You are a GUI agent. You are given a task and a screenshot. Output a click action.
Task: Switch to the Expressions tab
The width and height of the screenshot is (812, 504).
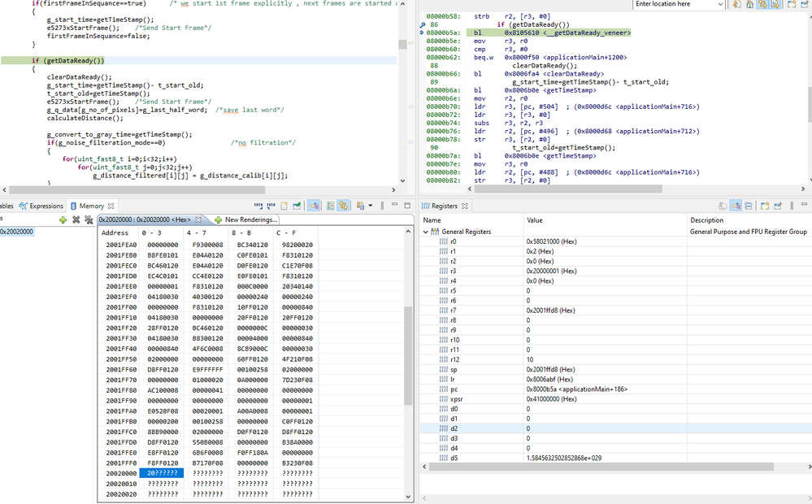[x=41, y=206]
